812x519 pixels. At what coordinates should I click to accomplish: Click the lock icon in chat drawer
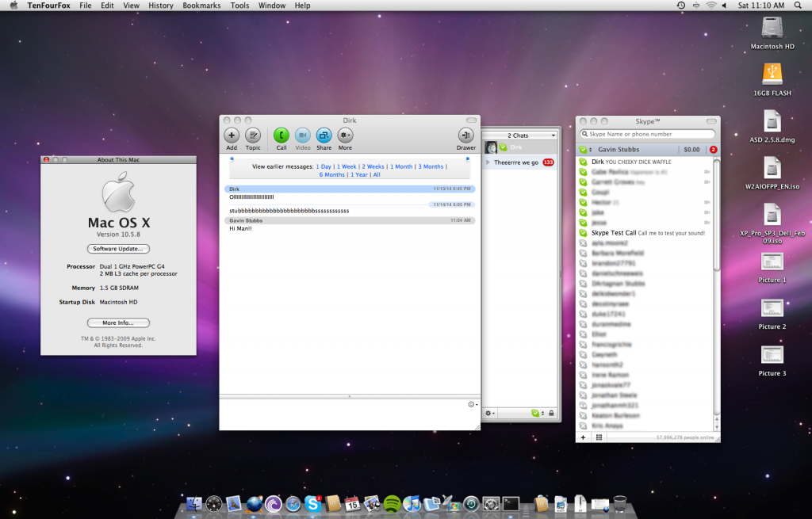tap(552, 413)
